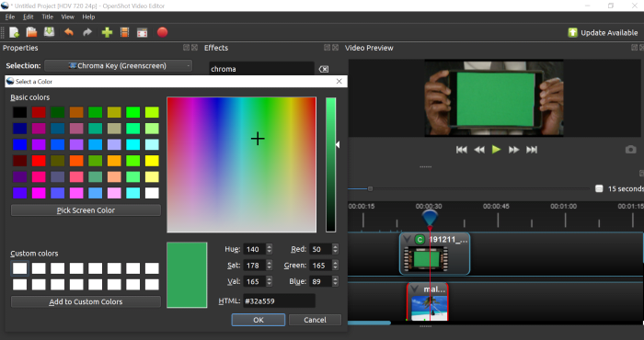The height and width of the screenshot is (340, 644).
Task: Undo the last action with the orange arrow
Action: [x=69, y=32]
